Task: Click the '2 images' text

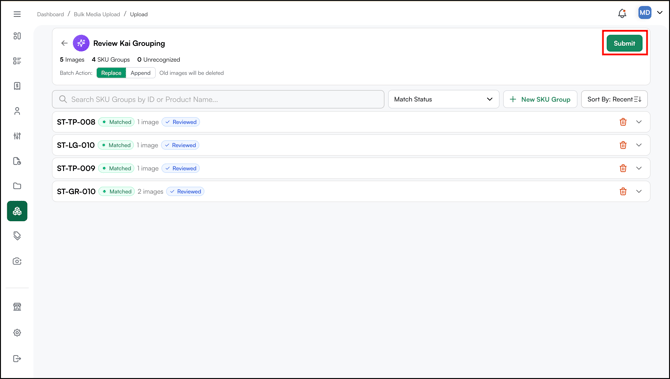Action: [150, 191]
